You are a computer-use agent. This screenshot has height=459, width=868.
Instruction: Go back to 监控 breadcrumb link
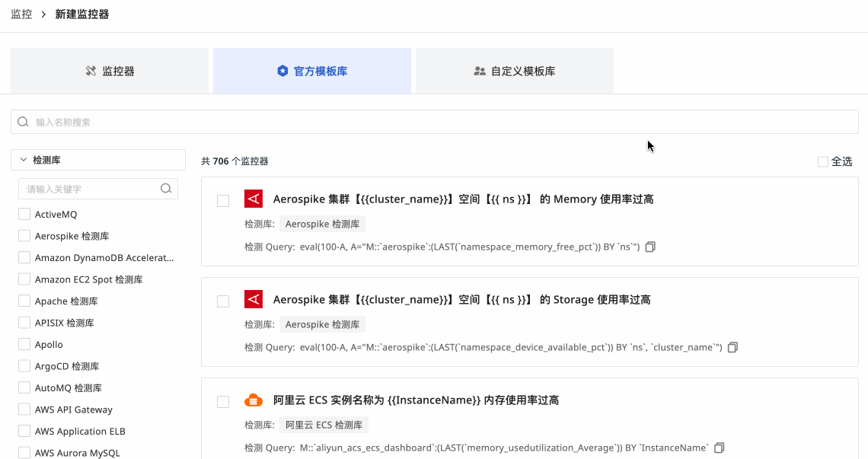[x=21, y=14]
